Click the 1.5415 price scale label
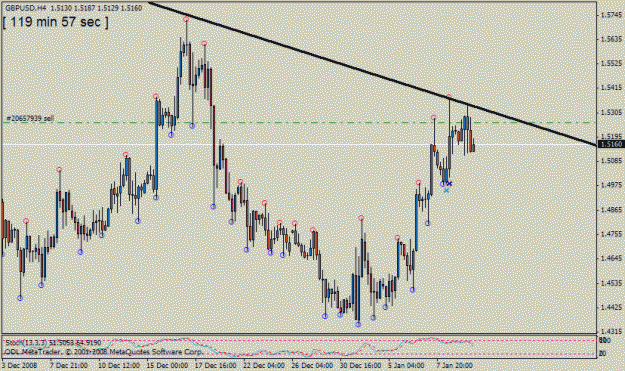Viewport: 625px width, 371px height. pyautogui.click(x=611, y=88)
